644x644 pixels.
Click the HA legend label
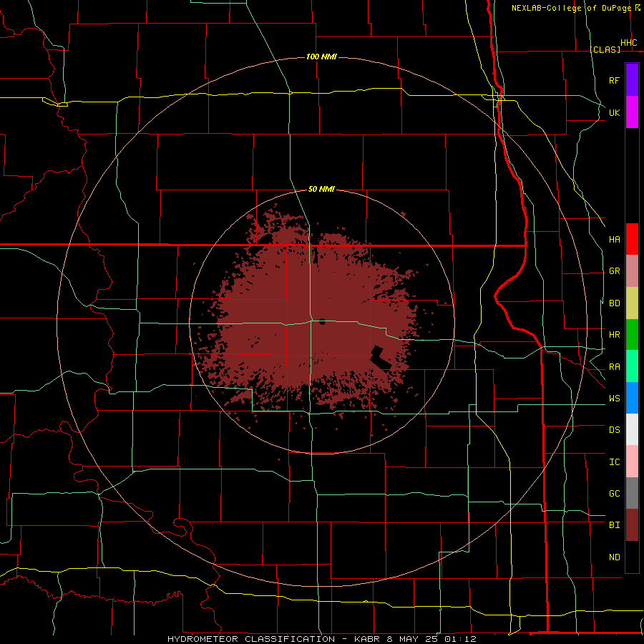click(614, 240)
